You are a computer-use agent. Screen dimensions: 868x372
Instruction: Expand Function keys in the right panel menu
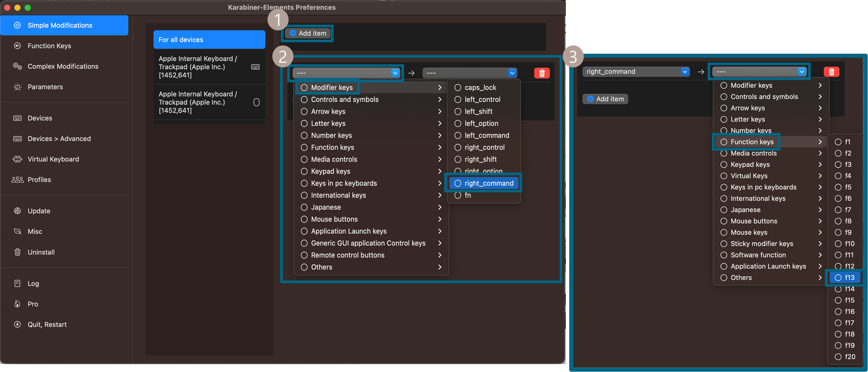[x=770, y=142]
